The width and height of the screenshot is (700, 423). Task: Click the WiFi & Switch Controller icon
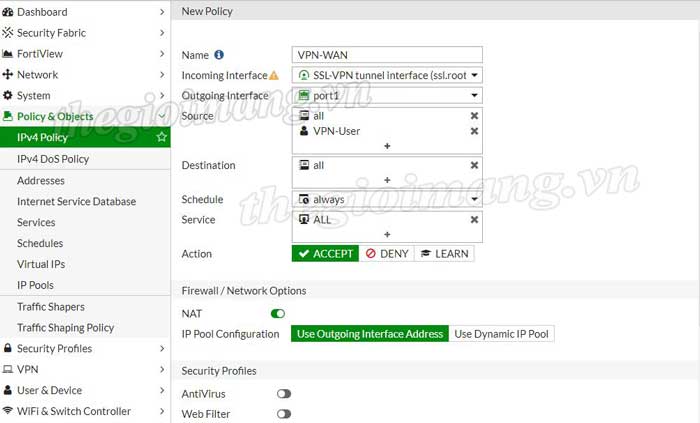8,411
